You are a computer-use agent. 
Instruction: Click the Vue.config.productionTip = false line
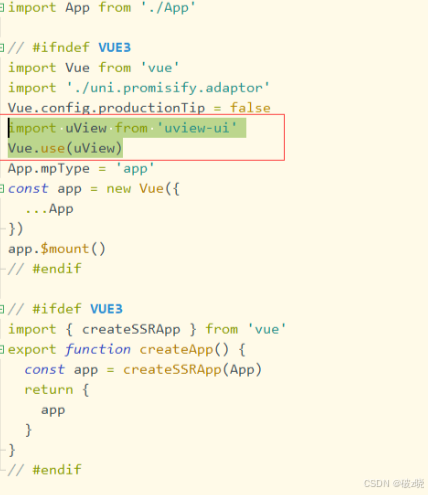[139, 108]
